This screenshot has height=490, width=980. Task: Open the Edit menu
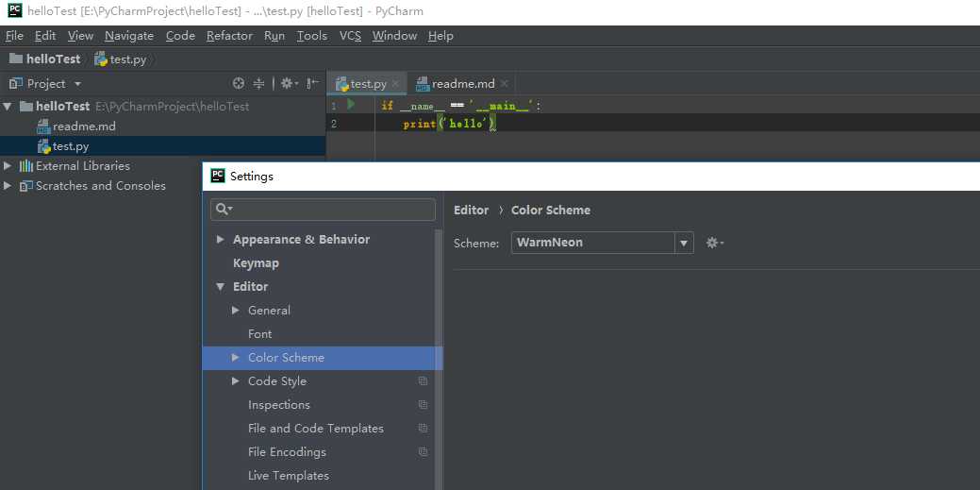tap(45, 36)
